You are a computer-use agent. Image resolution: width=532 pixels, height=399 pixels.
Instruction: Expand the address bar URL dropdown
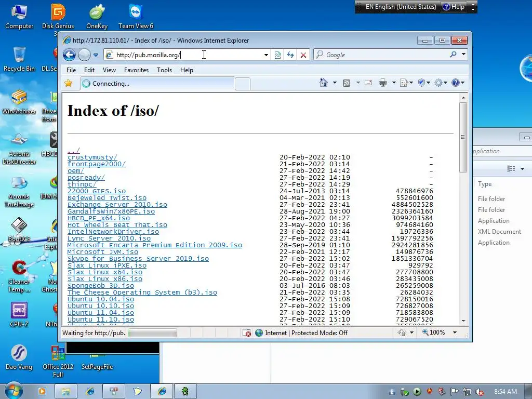pyautogui.click(x=266, y=55)
